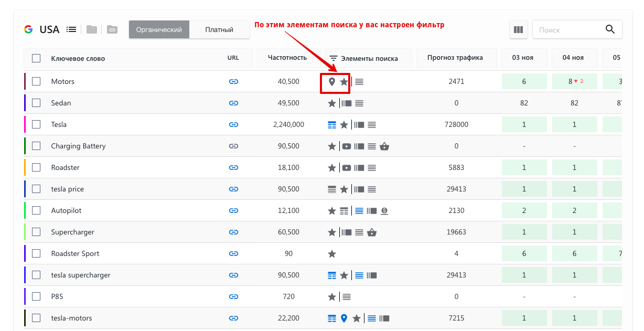Click traffic forecast value 19663
The image size is (644, 331).
point(456,232)
